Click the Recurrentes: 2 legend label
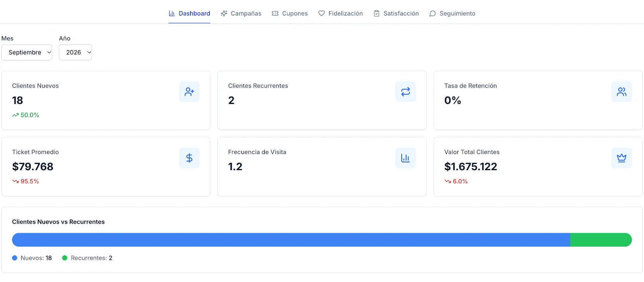The height and width of the screenshot is (282, 644). 92,258
